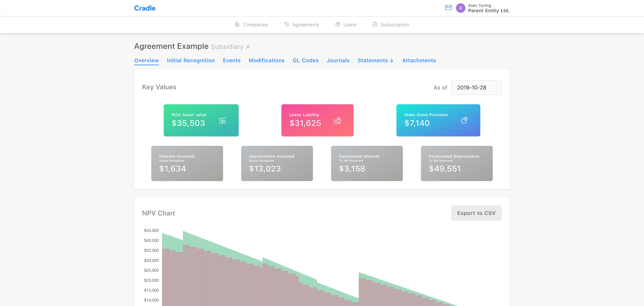Click the Companies building icon
644x306 pixels.
[x=237, y=24]
